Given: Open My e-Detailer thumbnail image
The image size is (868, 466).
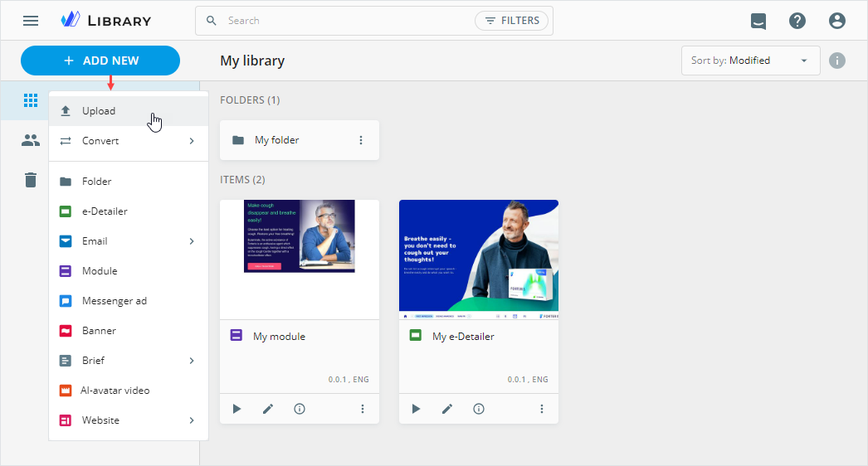Looking at the screenshot, I should 479,259.
